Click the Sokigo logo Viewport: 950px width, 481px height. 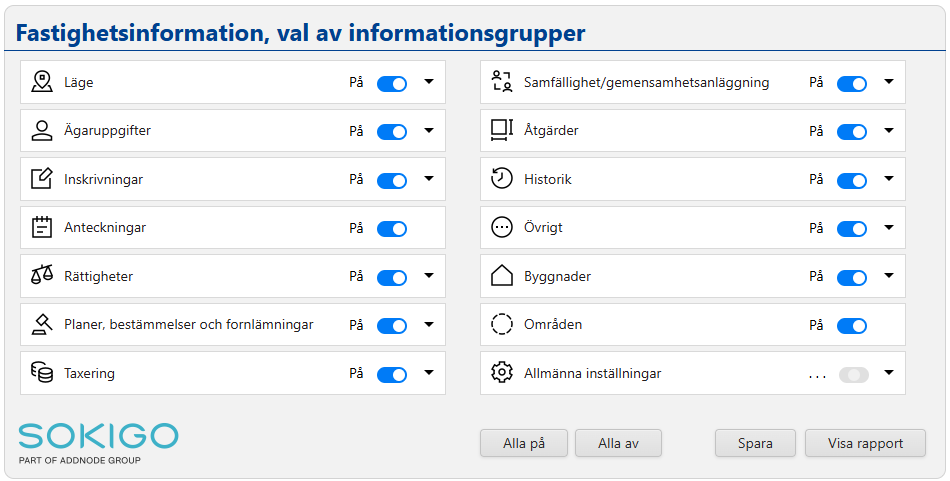pyautogui.click(x=98, y=442)
